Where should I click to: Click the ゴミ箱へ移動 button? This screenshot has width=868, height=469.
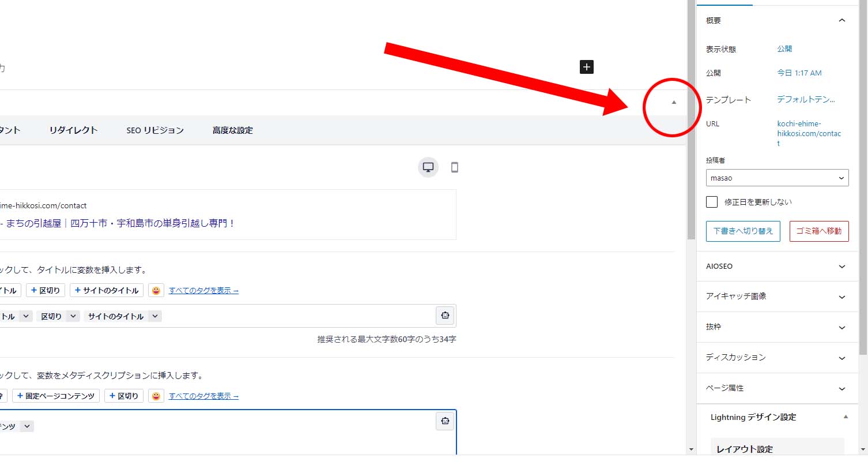point(818,231)
